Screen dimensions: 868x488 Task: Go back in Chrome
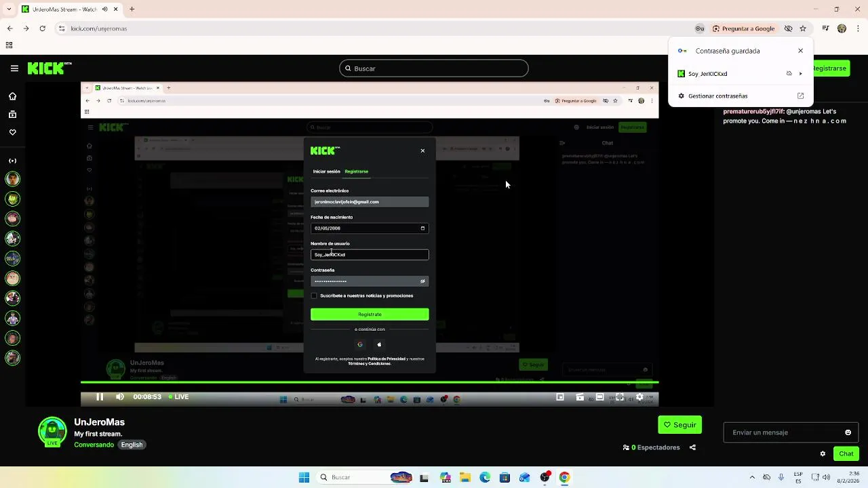(x=9, y=28)
